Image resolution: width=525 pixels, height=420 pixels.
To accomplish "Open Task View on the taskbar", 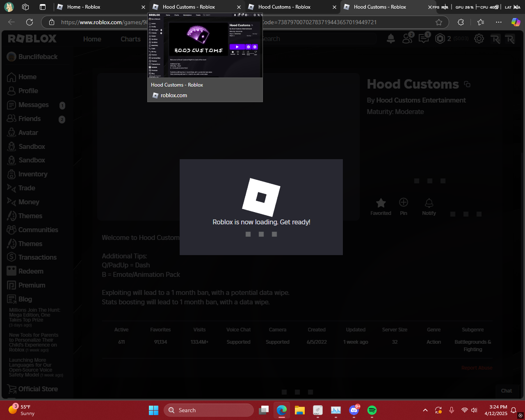I will [x=264, y=410].
